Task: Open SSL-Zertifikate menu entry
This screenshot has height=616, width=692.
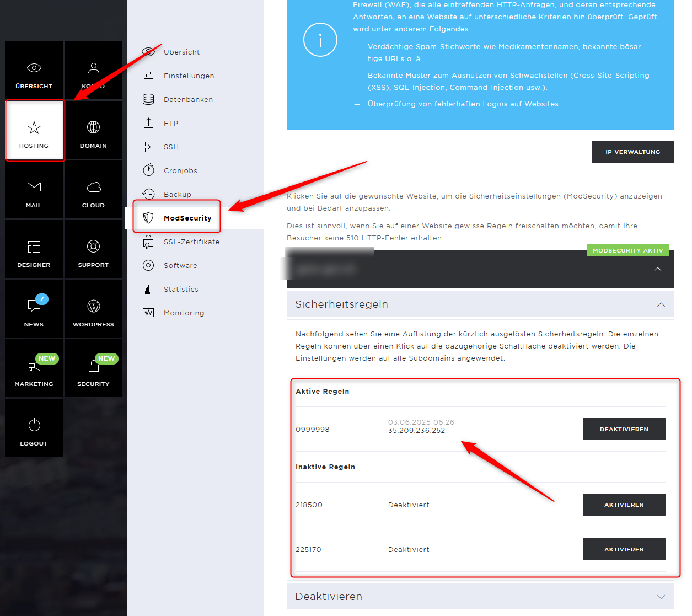Action: pyautogui.click(x=191, y=242)
